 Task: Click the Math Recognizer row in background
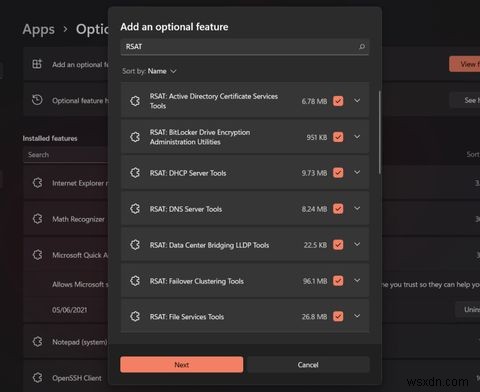66,219
